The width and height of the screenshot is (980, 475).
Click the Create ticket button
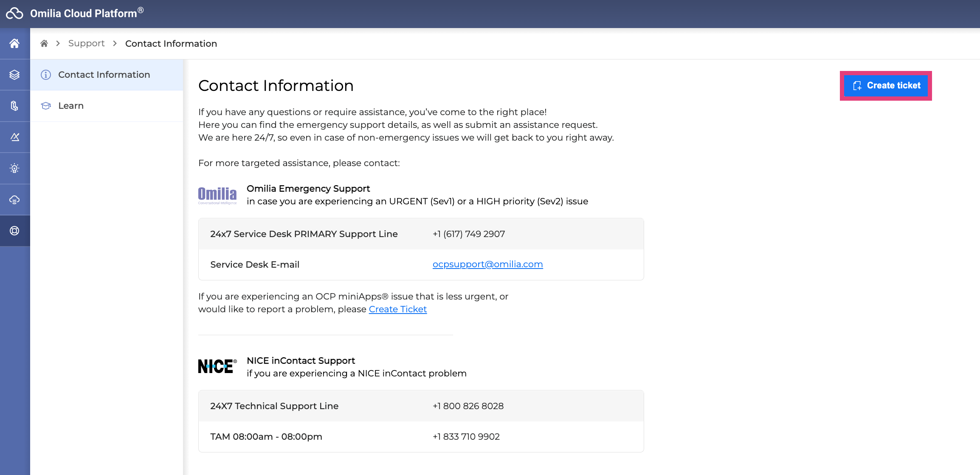pyautogui.click(x=886, y=86)
